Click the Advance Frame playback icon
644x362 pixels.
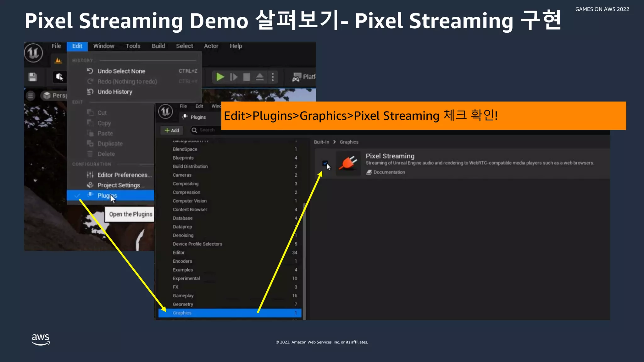coord(233,77)
